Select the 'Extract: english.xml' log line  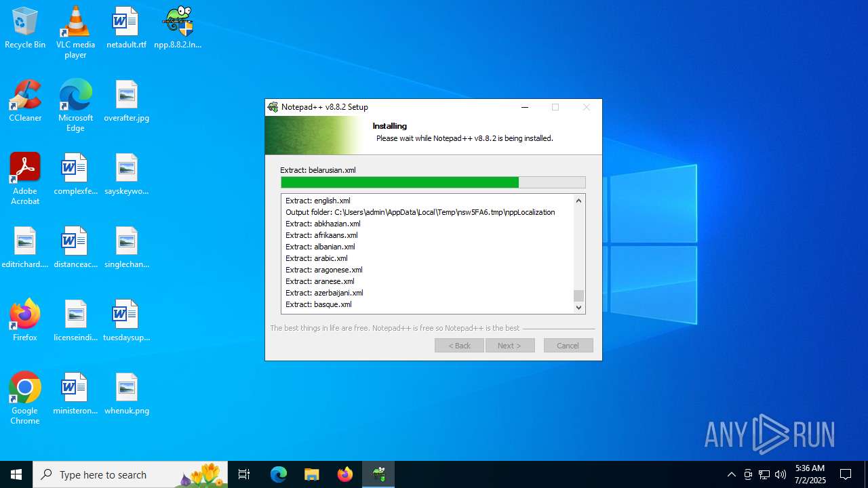pos(318,201)
